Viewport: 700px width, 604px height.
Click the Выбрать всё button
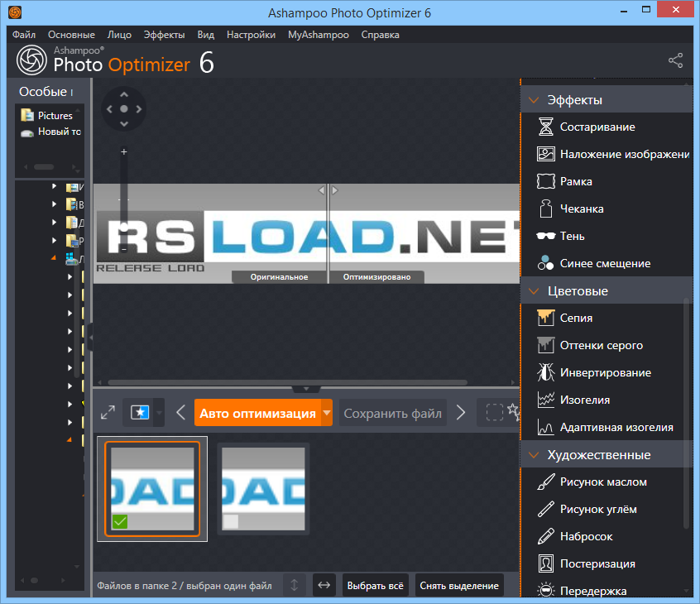click(x=376, y=585)
